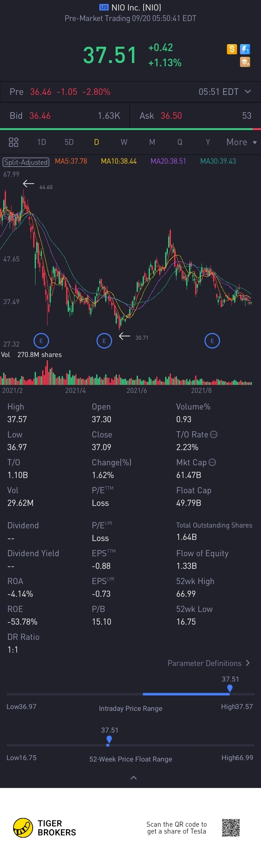Tap the orange dollar sign badge
This screenshot has height=868, width=261.
232,49
